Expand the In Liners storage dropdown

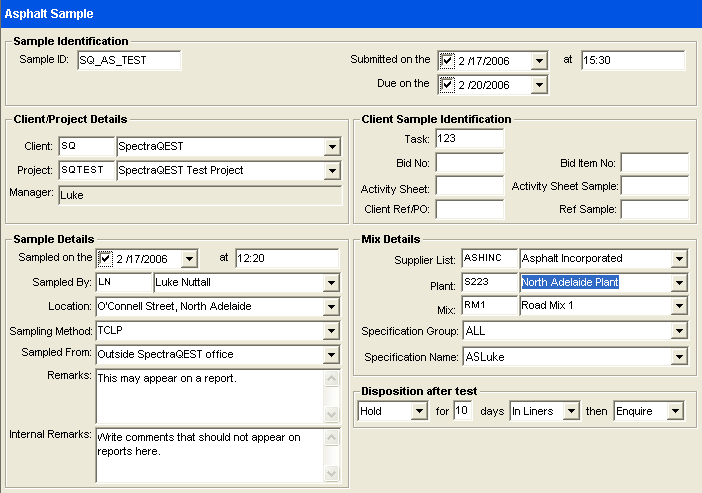coord(571,411)
